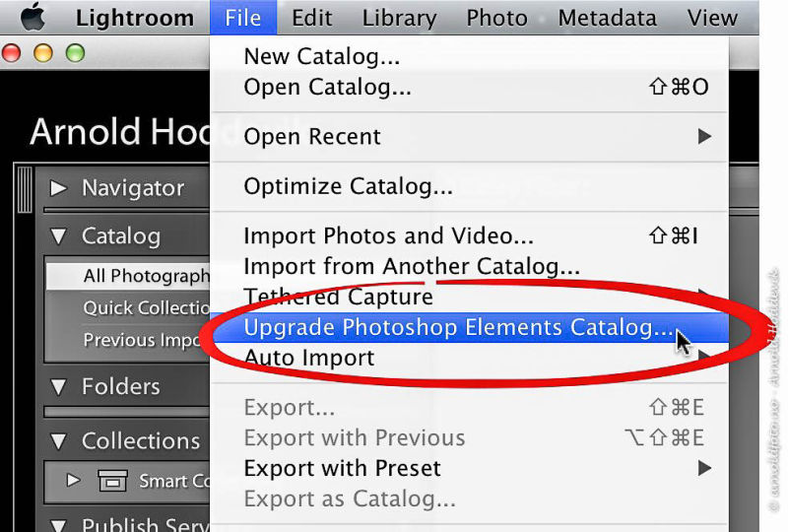Open the Lightroom application menu
Viewport: 788px width, 532px height.
[135, 18]
